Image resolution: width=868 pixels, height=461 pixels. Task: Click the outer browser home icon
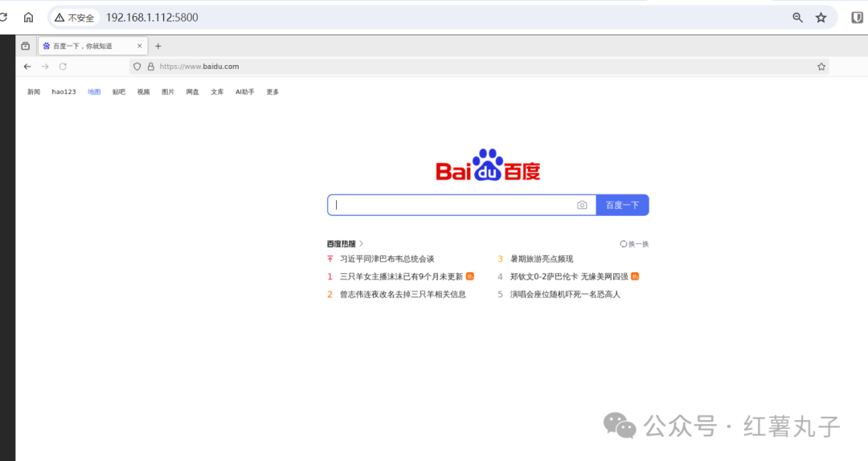coord(28,18)
